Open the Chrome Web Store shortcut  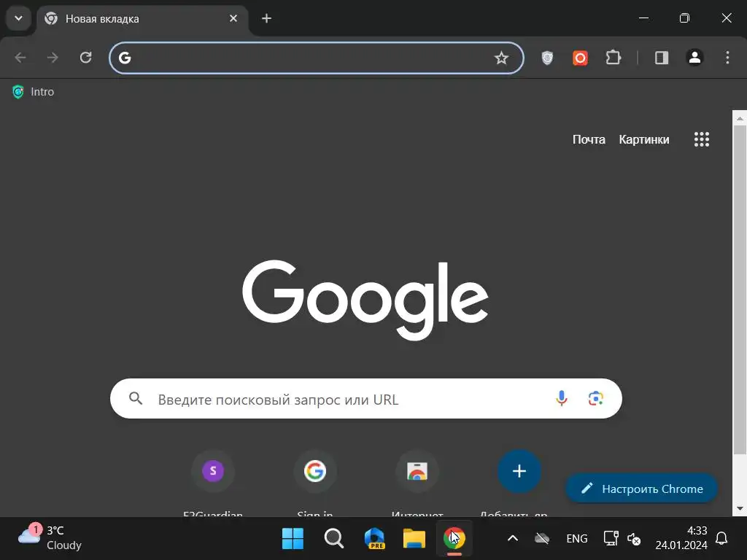click(x=417, y=471)
